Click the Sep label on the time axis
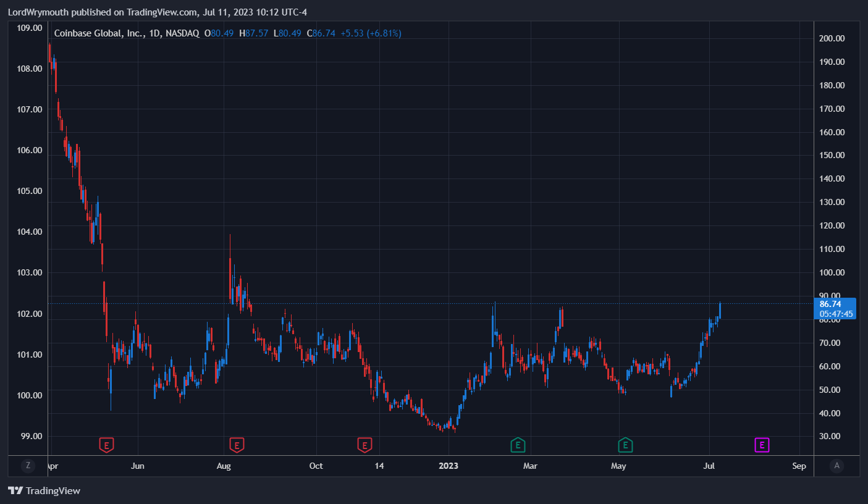 tap(799, 466)
